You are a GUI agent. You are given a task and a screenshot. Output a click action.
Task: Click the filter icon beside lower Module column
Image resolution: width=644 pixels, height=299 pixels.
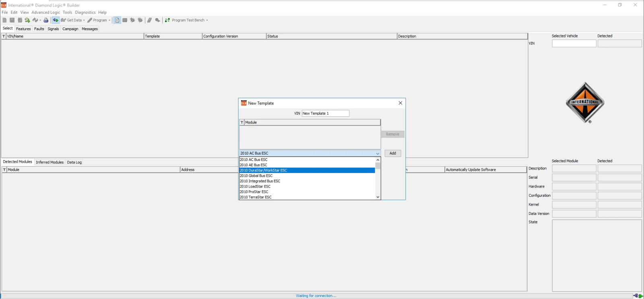[x=4, y=170]
